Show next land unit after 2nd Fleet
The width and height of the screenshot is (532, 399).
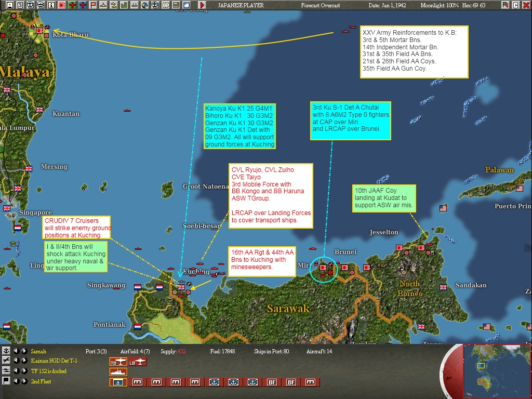24,381
